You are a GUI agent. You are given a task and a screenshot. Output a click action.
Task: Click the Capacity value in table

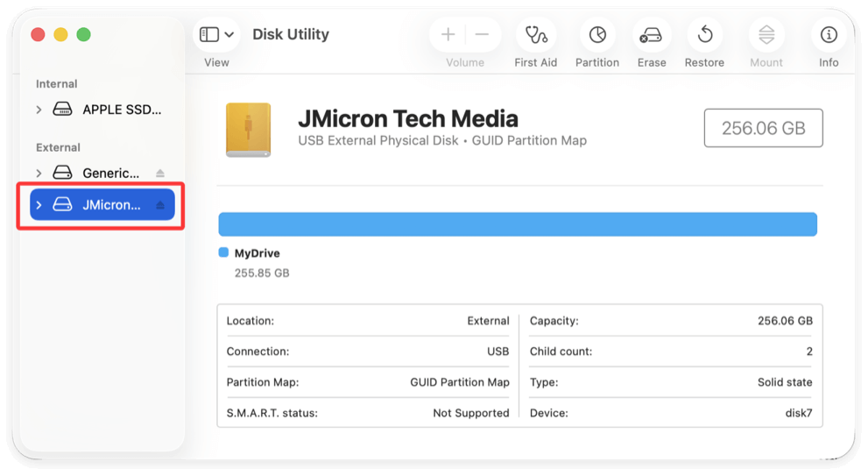[785, 321]
